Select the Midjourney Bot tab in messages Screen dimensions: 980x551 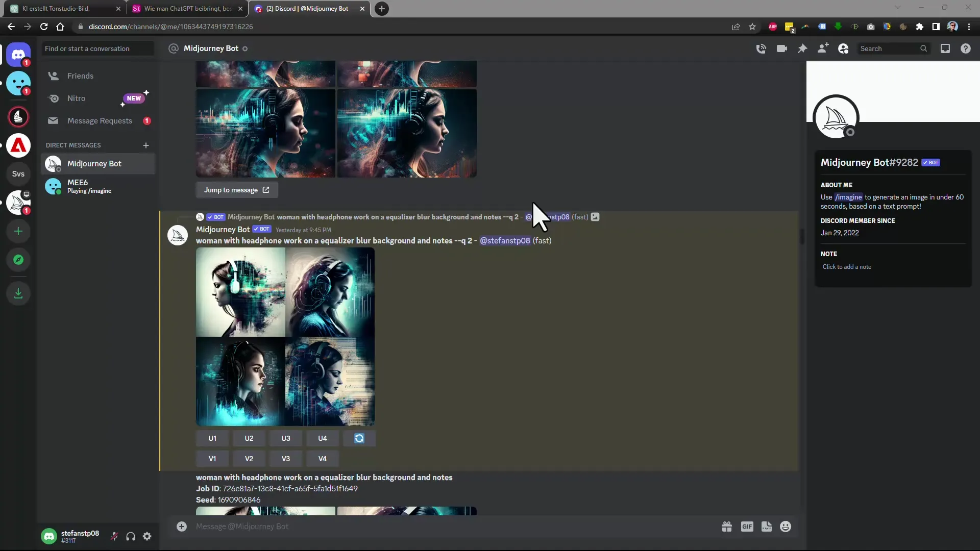click(x=94, y=163)
